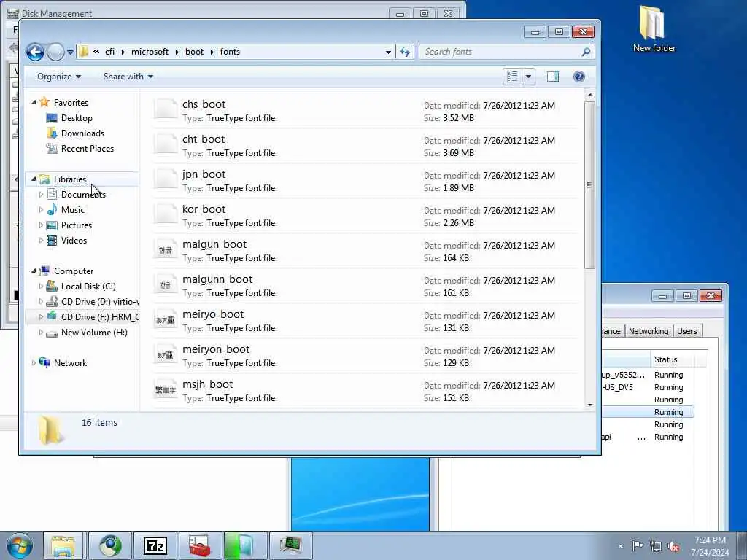The height and width of the screenshot is (560, 747).
Task: Select the boot breadcrumb segment
Action: (194, 52)
